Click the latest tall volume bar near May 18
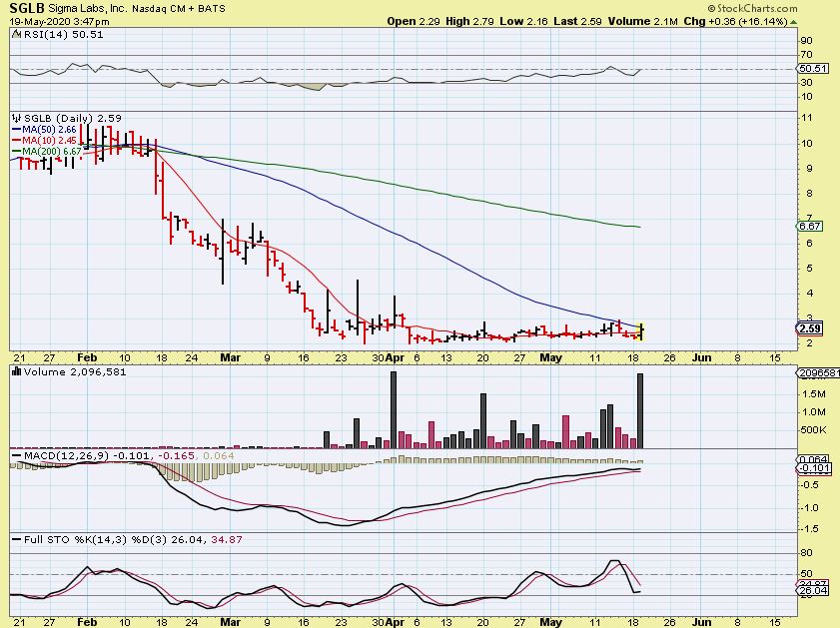The width and height of the screenshot is (840, 628). point(640,410)
